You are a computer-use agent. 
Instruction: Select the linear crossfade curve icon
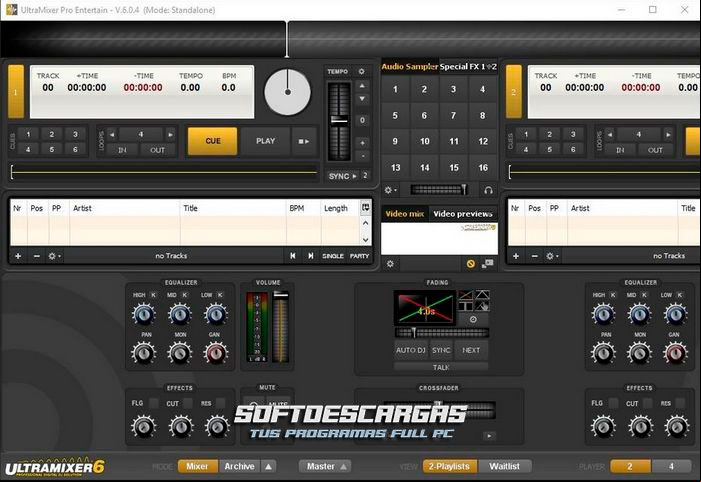click(465, 295)
